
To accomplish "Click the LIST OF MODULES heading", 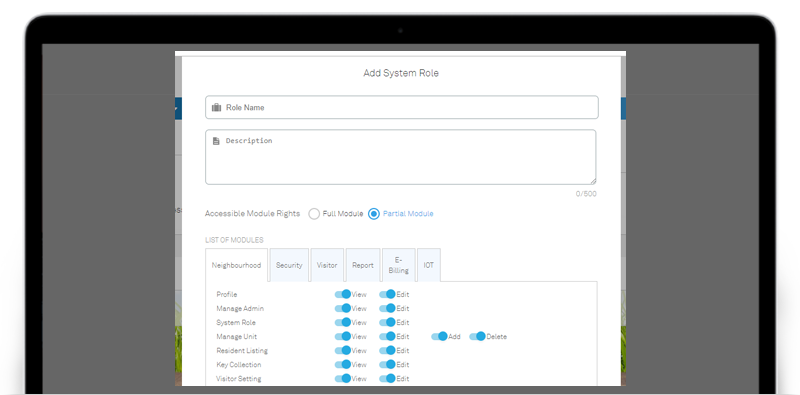I will pos(234,240).
